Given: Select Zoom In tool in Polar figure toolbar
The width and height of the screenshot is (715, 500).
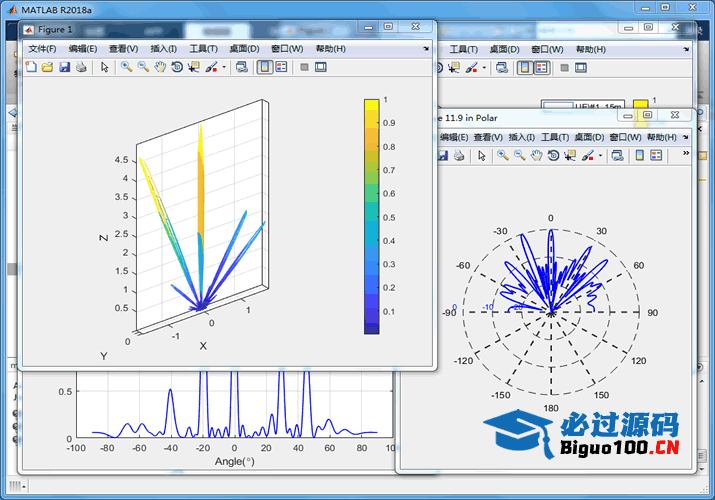Looking at the screenshot, I should (x=503, y=155).
